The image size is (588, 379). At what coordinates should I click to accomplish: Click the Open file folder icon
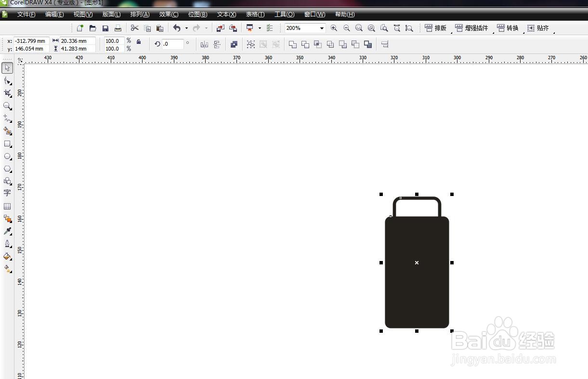pos(92,28)
